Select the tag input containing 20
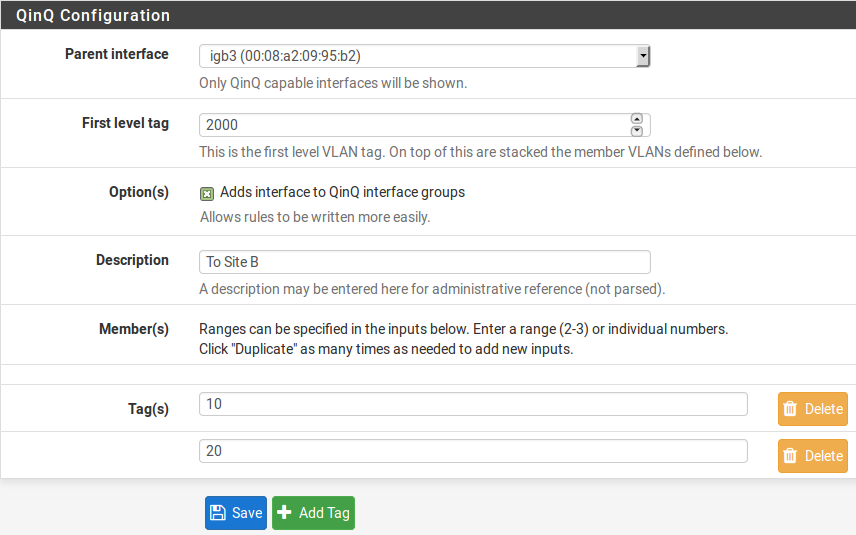The width and height of the screenshot is (856, 535). click(x=472, y=451)
